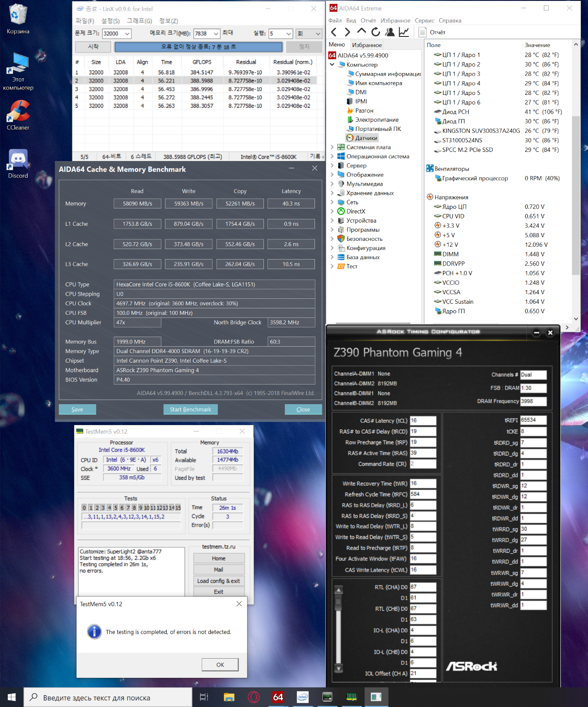Expand the Операционная система tree node
588x707 pixels.
point(332,156)
